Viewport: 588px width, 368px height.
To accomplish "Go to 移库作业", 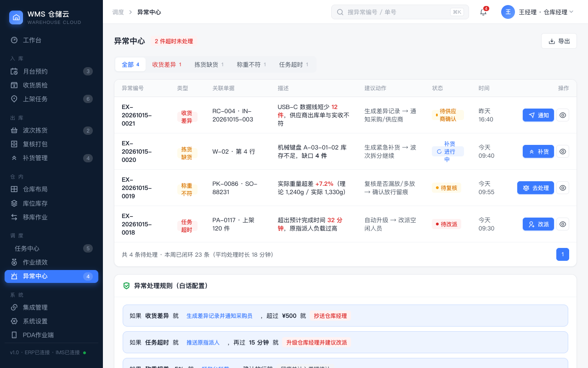I will (51, 217).
